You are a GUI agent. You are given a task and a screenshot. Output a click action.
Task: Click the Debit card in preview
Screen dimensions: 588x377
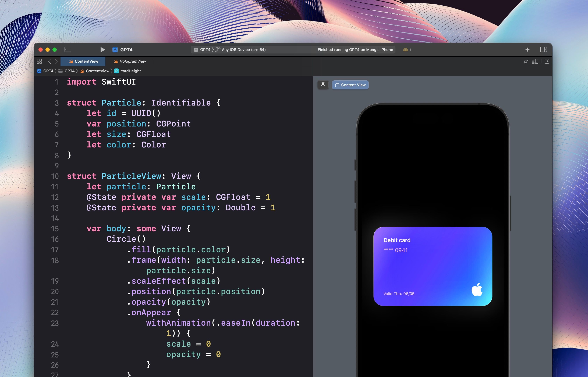[433, 266]
